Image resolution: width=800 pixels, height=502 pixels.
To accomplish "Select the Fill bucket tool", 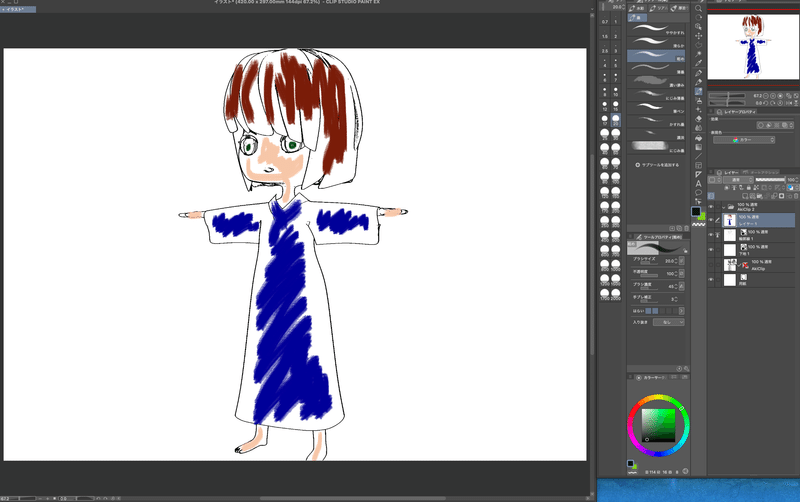I will (698, 138).
